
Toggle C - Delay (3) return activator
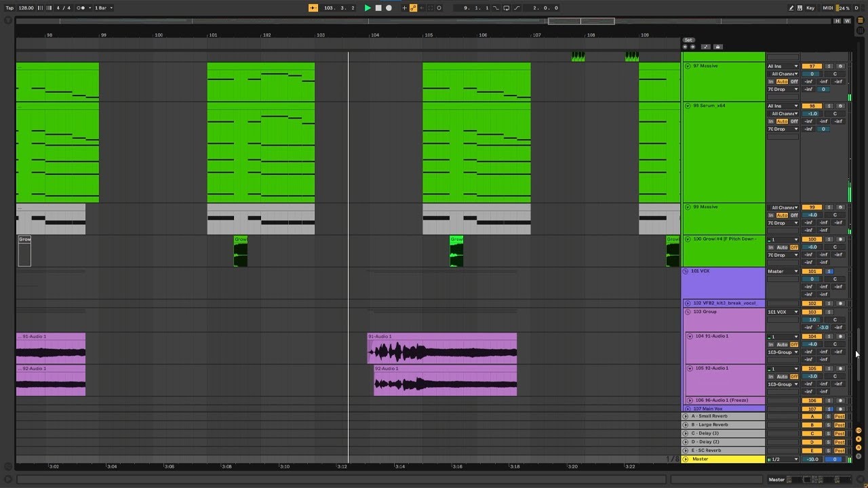(812, 434)
